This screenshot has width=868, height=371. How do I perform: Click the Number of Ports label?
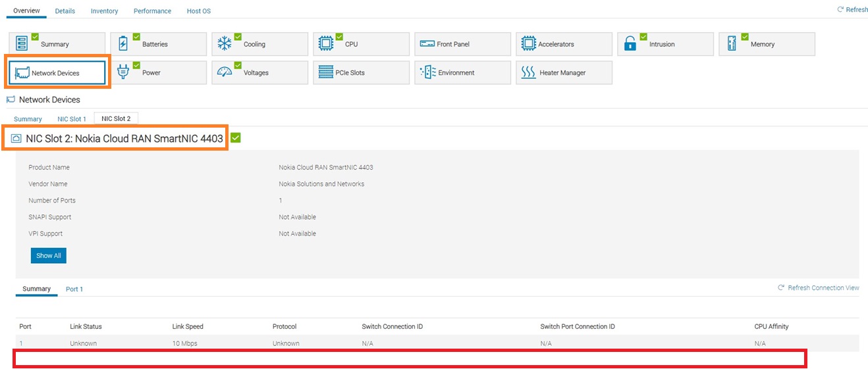(x=52, y=201)
